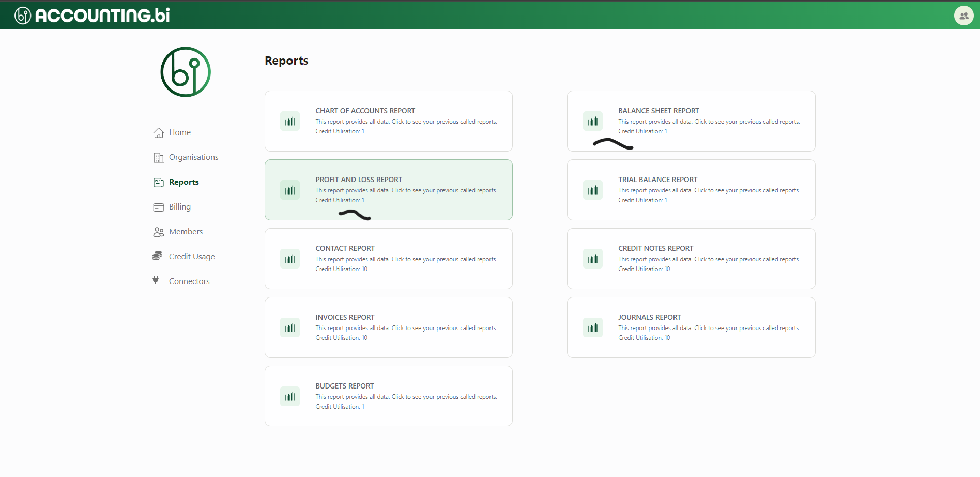Open the Trial Balance Report card
This screenshot has width=980, height=477.
coord(691,189)
